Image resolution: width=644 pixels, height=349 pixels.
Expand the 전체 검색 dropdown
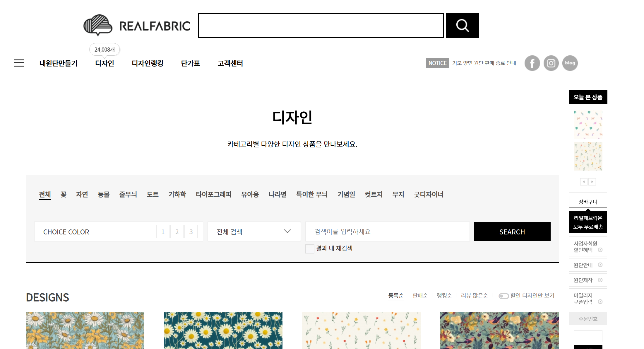(254, 231)
